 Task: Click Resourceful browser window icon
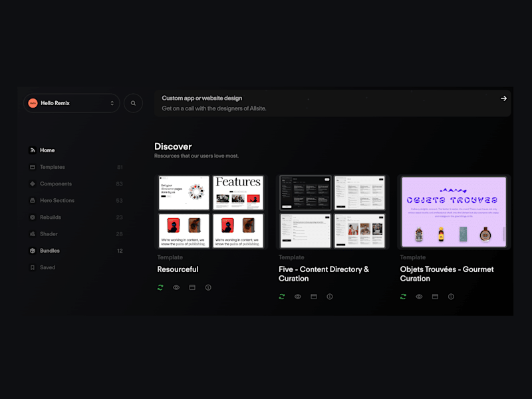(192, 287)
